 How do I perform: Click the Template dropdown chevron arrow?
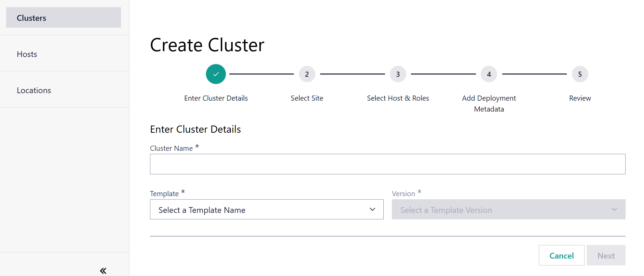click(372, 209)
